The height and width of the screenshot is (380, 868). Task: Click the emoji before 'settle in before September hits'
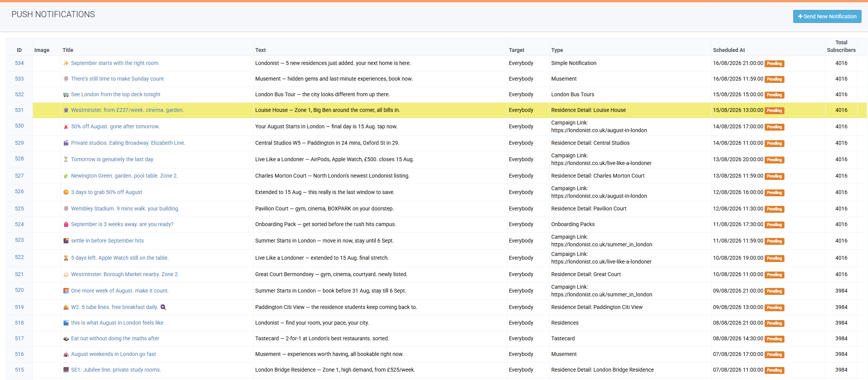pos(66,241)
